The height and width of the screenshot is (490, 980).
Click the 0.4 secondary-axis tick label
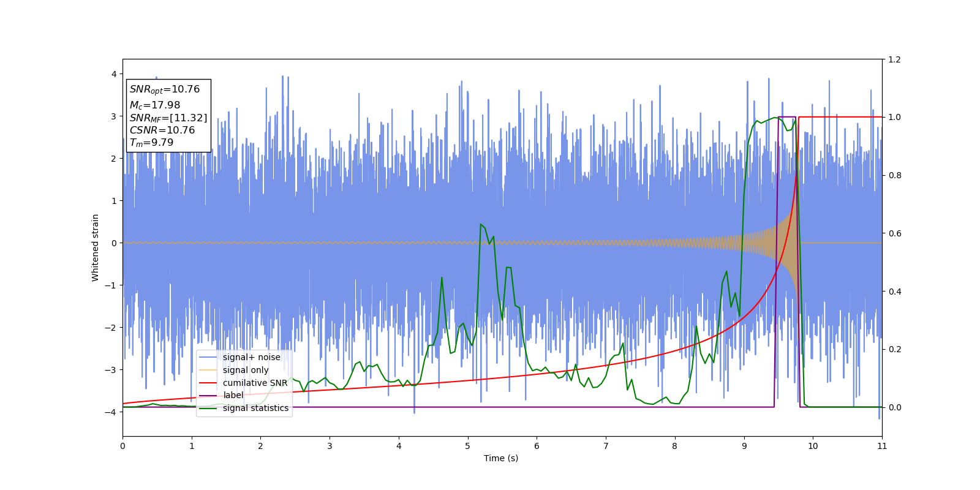(x=895, y=292)
